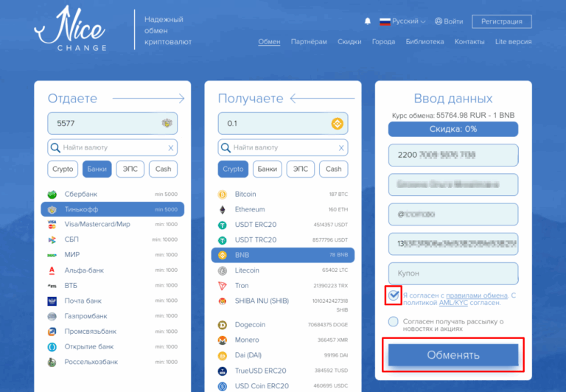Open the AML/KYC policy link

453,303
